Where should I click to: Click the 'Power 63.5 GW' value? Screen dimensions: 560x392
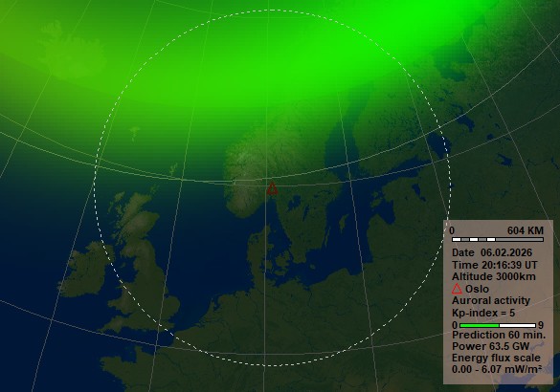[x=490, y=346]
